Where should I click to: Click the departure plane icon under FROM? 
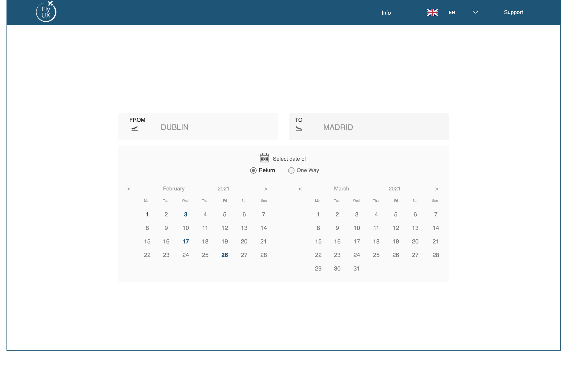tap(135, 129)
